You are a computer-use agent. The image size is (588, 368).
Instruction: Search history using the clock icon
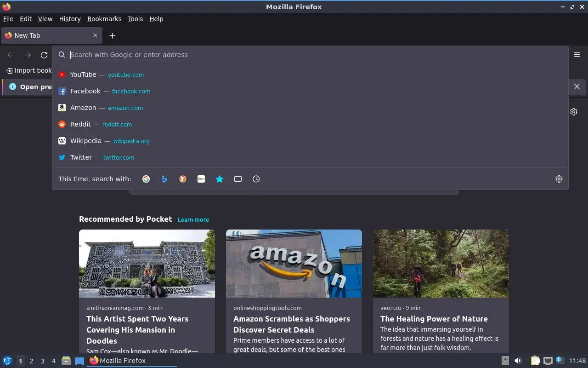click(256, 179)
